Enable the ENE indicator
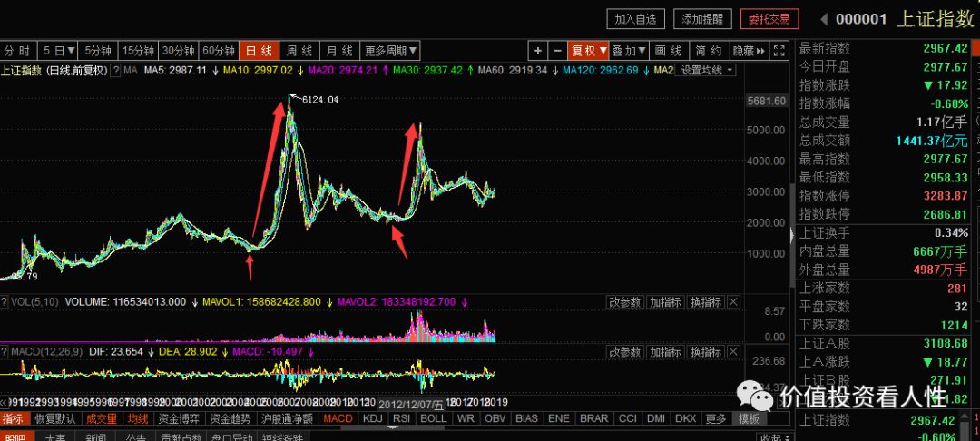Screen dimensions: 980x441 coord(558,418)
